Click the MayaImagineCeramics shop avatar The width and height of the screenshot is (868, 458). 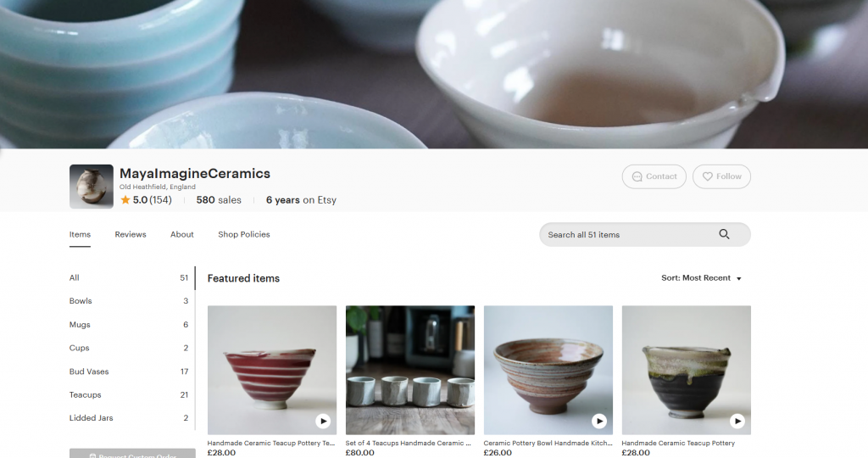coord(92,187)
